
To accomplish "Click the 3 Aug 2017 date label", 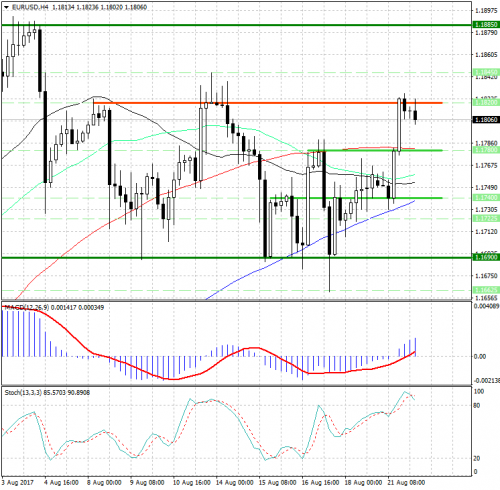I will 18,483.
